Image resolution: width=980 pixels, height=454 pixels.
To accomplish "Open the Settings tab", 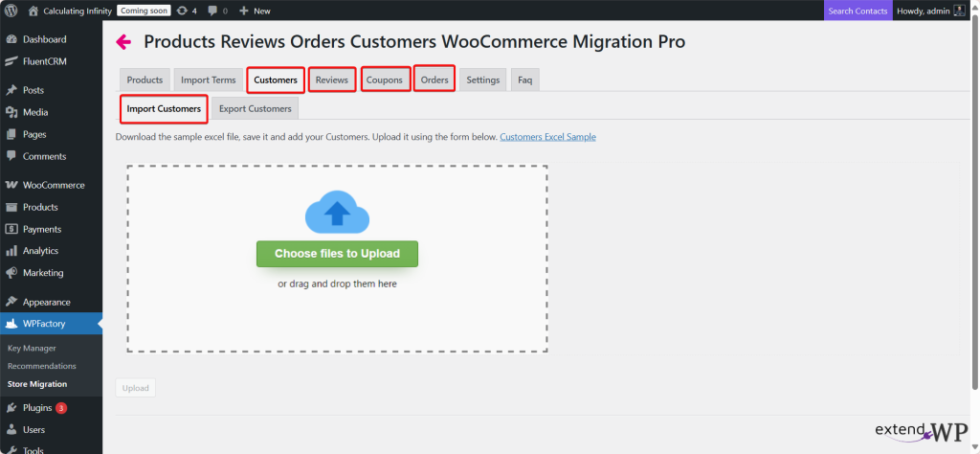I will (483, 79).
